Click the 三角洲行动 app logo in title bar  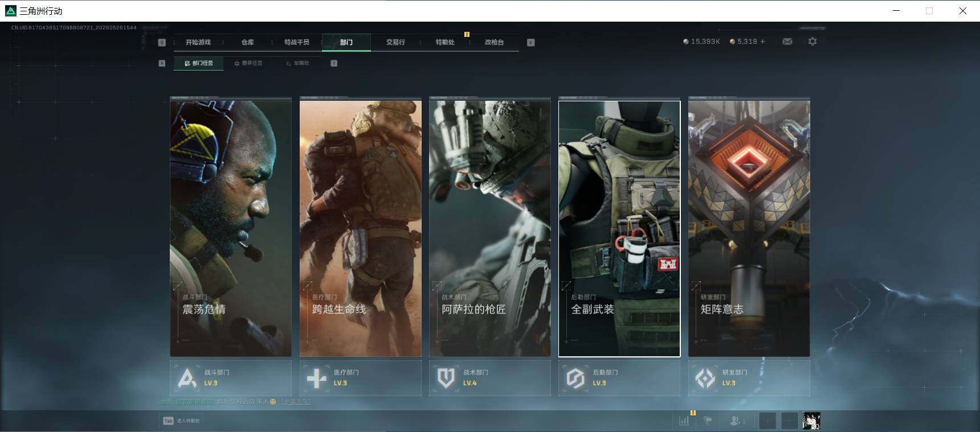coord(11,11)
